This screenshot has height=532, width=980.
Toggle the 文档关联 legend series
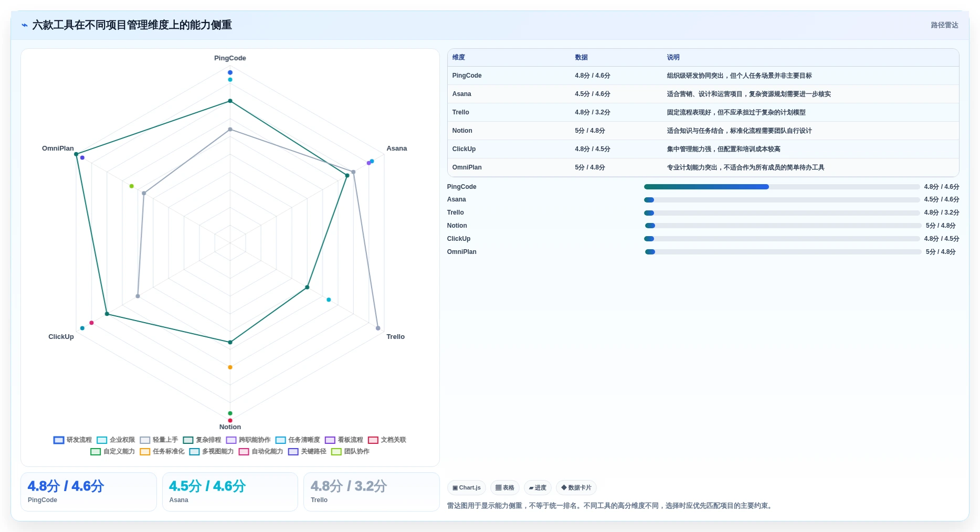[x=387, y=440]
